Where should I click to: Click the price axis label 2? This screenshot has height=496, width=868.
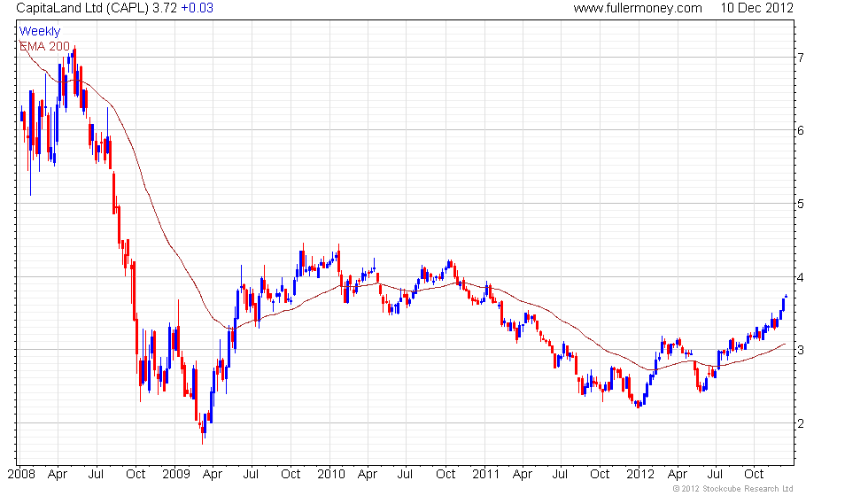pyautogui.click(x=801, y=423)
